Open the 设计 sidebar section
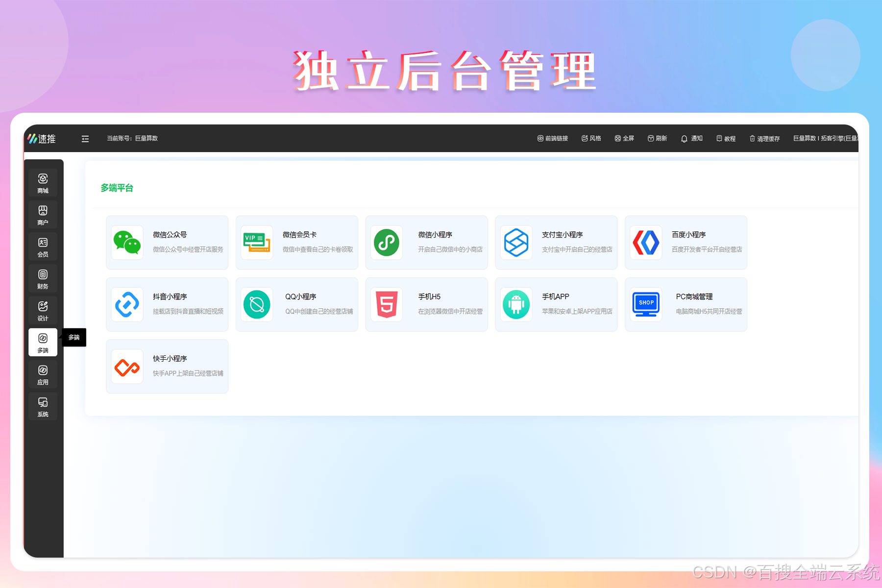The image size is (882, 588). (x=43, y=310)
